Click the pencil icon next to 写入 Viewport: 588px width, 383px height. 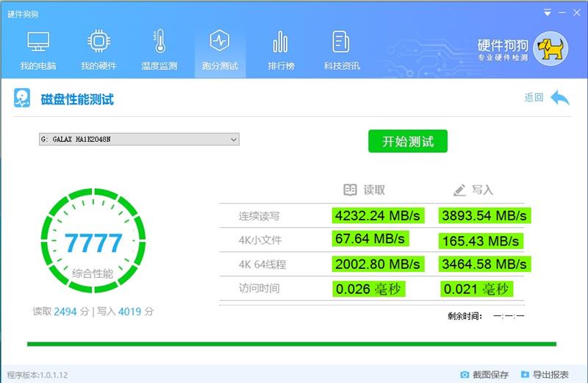[x=459, y=190]
